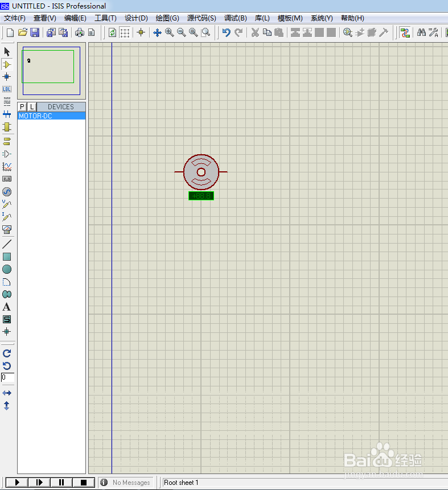
Task: Open the 查看(V) menu
Action: [45, 18]
